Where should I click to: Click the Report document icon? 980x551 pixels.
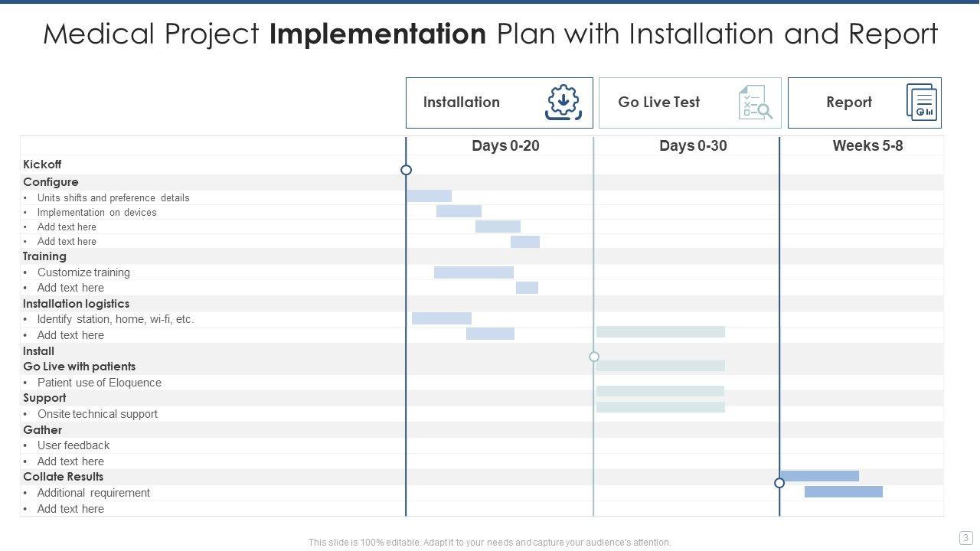coord(922,103)
